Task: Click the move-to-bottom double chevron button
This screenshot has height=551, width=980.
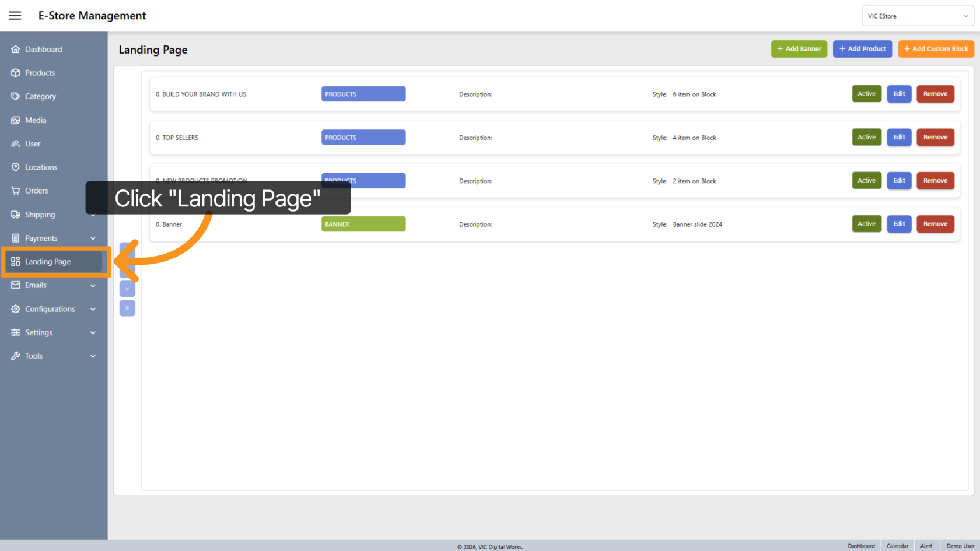Action: click(127, 308)
